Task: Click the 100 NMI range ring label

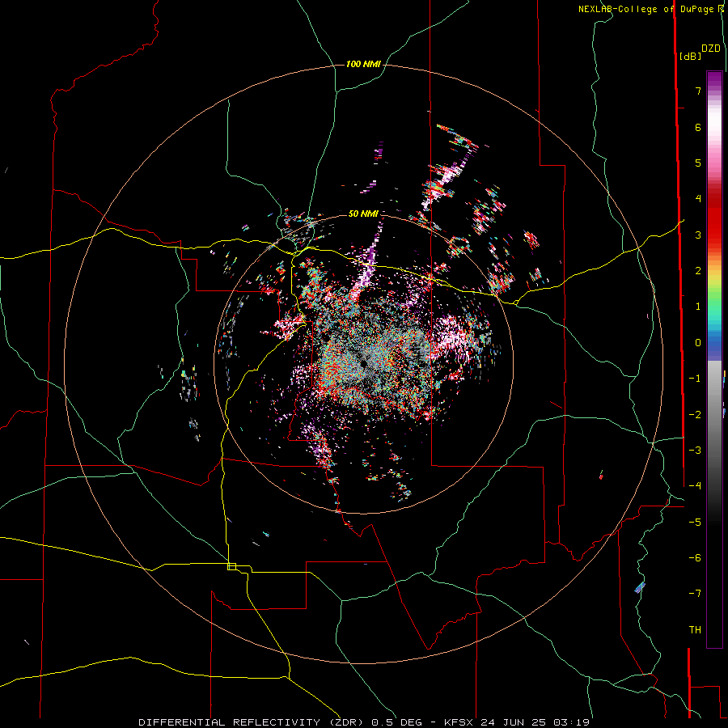Action: (x=363, y=64)
